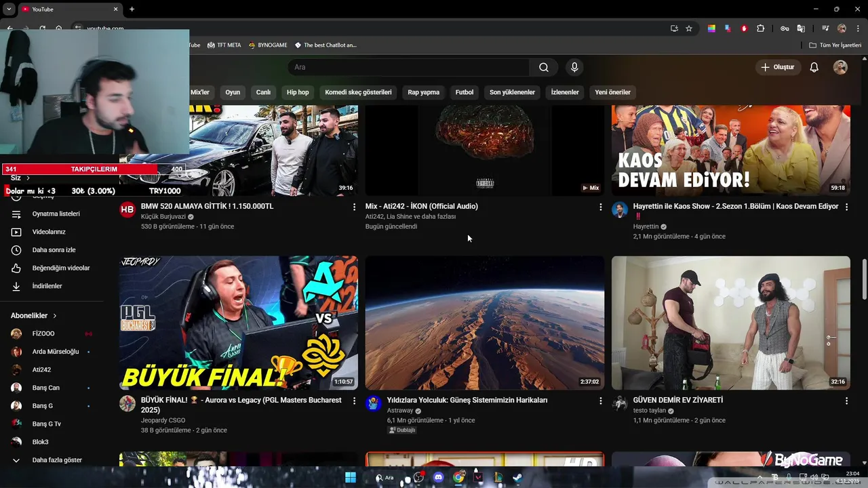
Task: Open The best ChatBot bookmark
Action: (x=325, y=45)
